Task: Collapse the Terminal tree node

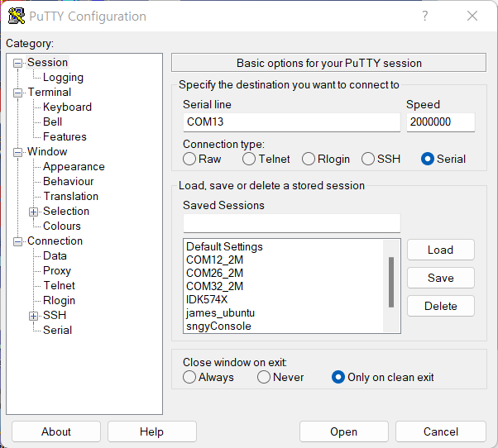Action: point(18,93)
